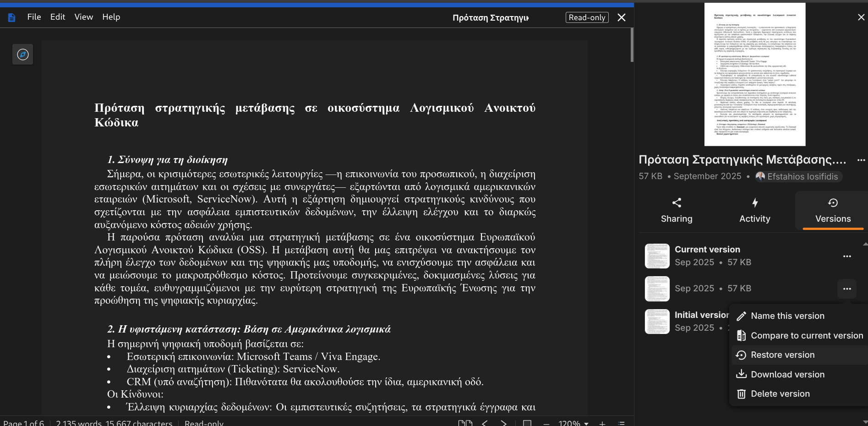Click the word count in the status bar

(114, 423)
